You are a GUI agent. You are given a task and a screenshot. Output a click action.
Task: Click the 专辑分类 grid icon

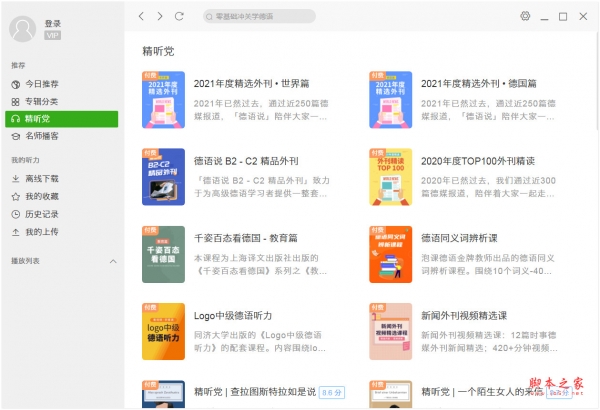pyautogui.click(x=16, y=102)
